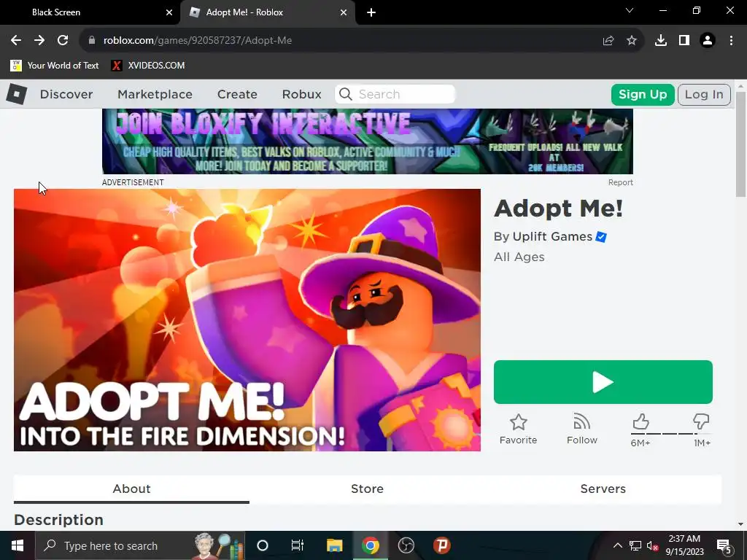Report the advertisement

pyautogui.click(x=620, y=182)
